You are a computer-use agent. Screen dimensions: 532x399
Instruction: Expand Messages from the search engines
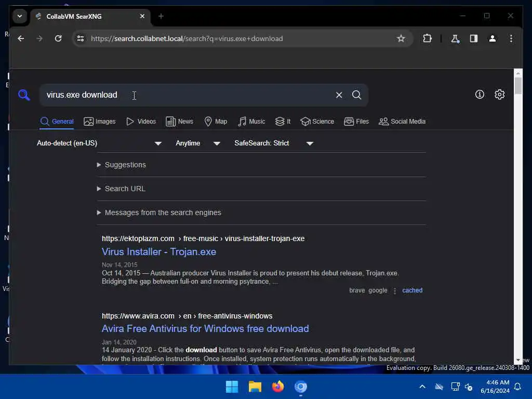[x=159, y=212]
